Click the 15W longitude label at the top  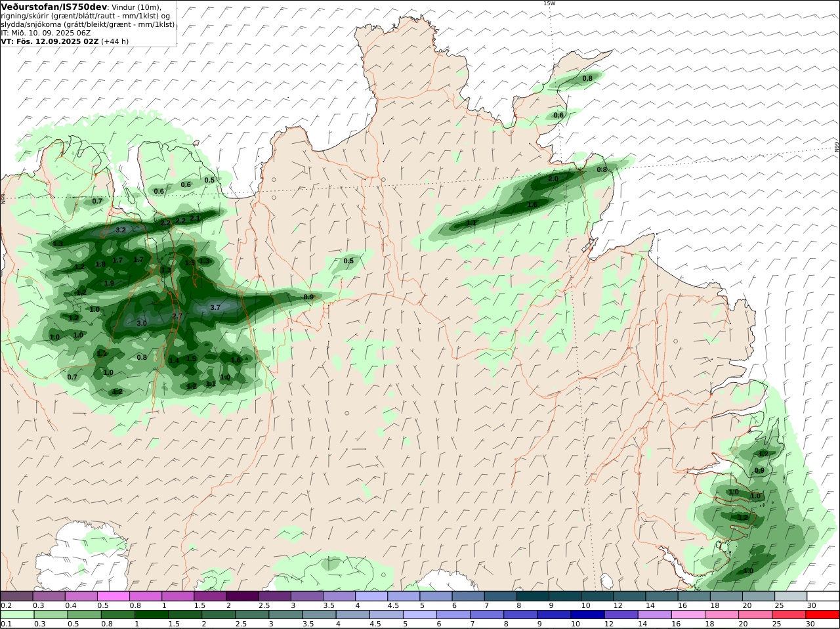[x=549, y=3]
